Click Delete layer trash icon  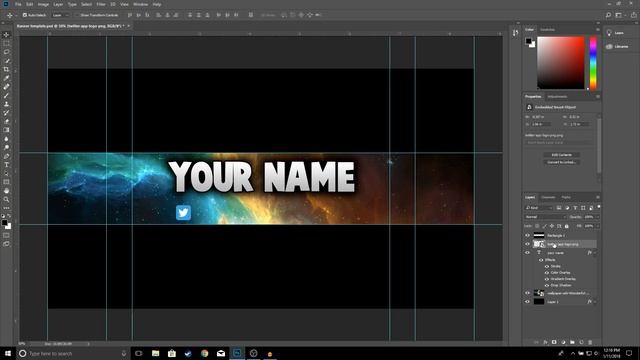pos(590,342)
